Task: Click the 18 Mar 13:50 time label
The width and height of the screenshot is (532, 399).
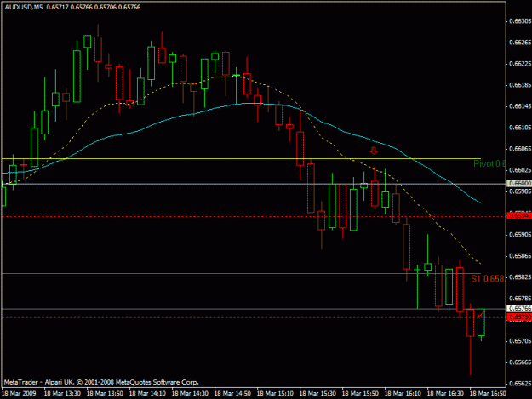Action: [x=105, y=394]
